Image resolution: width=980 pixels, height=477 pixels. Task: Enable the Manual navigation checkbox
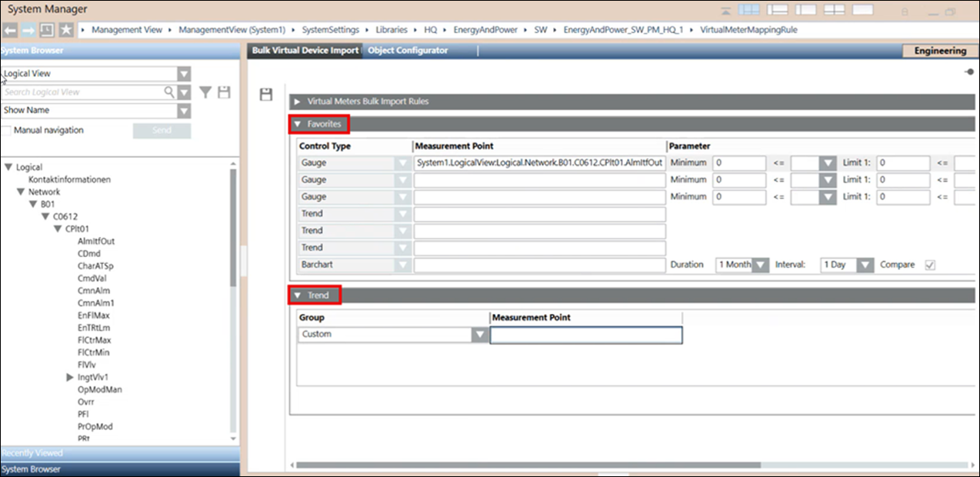(x=6, y=131)
